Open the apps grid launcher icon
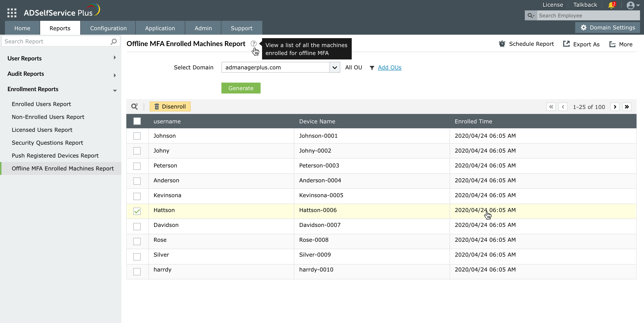644x323 pixels. (12, 12)
